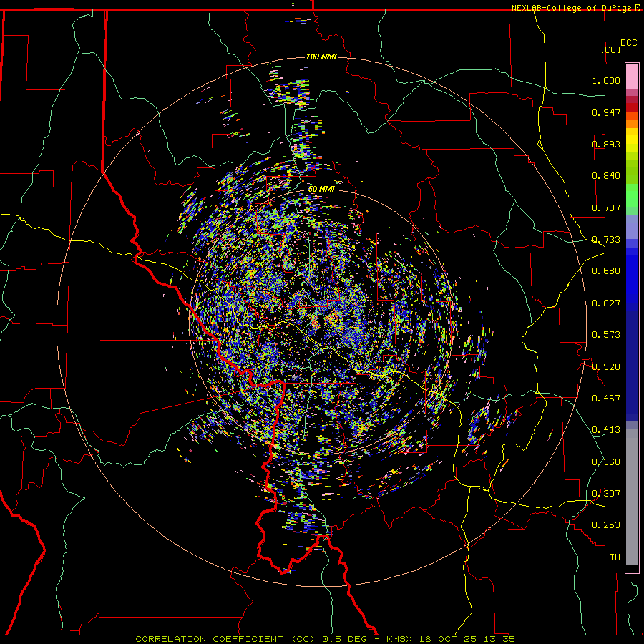Click the 0.733 scale value
Viewport: 644px width, 644px height.
click(606, 240)
